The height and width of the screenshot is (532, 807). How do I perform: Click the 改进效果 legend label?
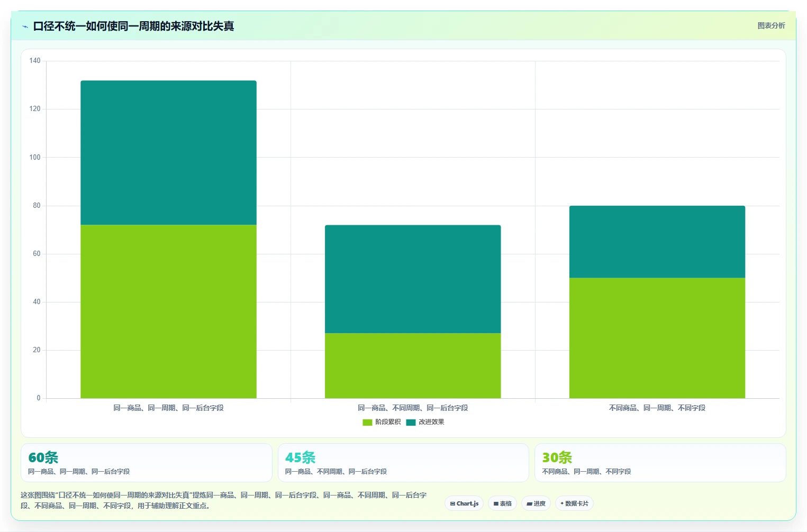431,422
